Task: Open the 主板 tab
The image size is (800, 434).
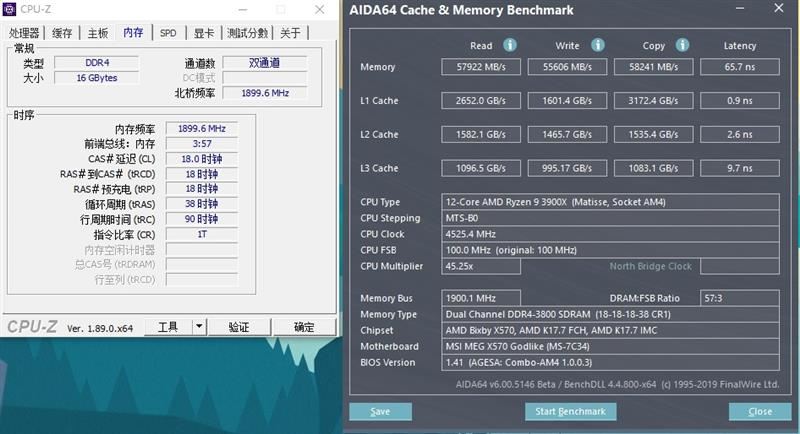Action: pos(97,33)
